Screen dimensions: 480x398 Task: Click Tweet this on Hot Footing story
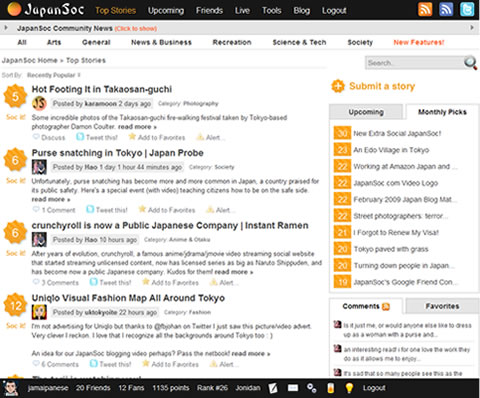point(97,137)
